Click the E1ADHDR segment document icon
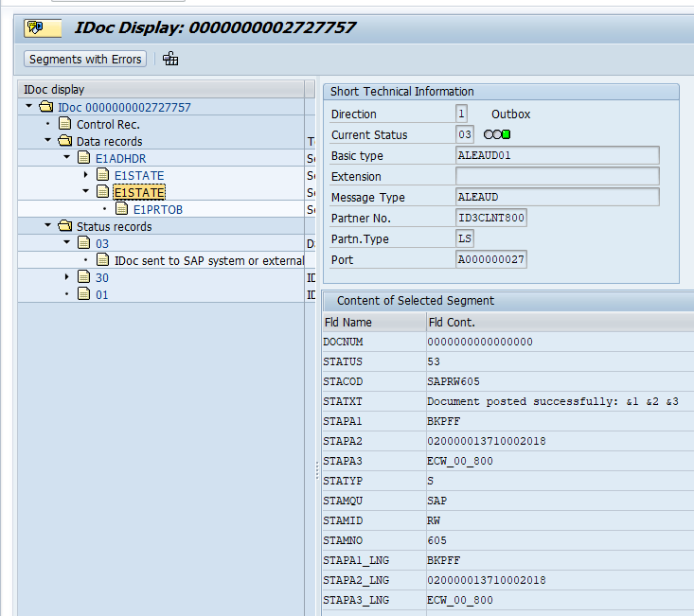 [84, 158]
